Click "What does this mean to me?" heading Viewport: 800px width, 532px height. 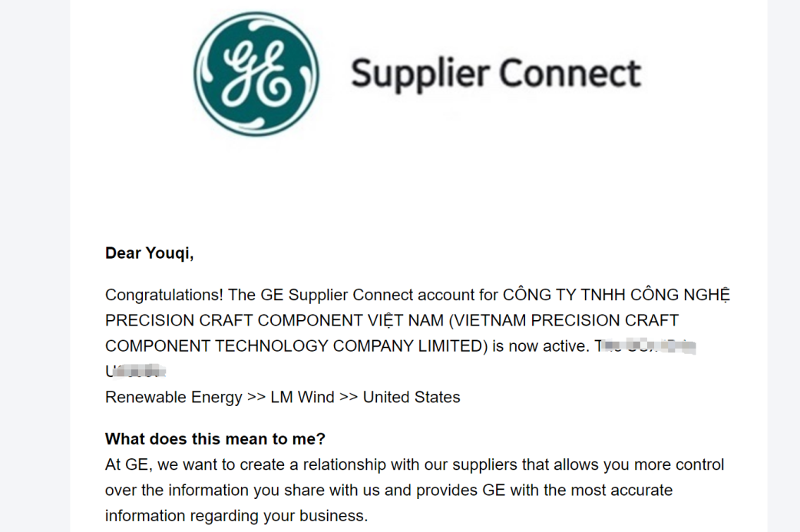(x=216, y=439)
